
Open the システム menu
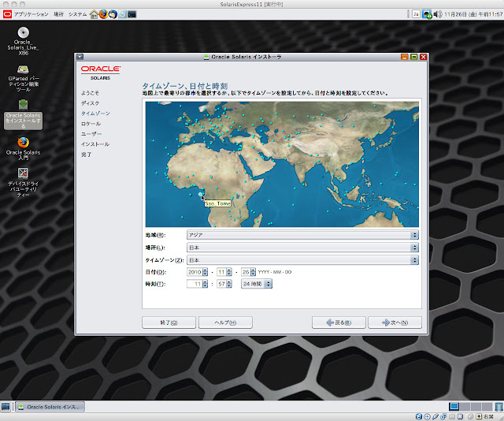click(x=77, y=14)
